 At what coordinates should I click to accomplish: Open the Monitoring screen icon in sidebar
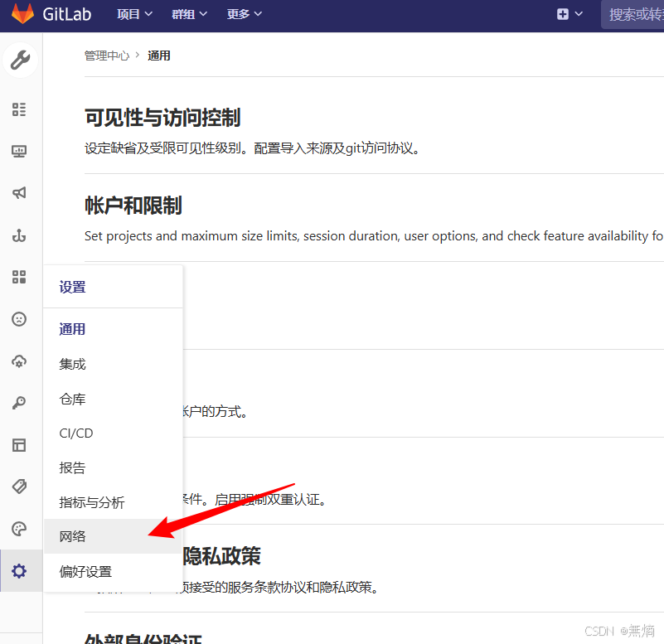point(19,151)
